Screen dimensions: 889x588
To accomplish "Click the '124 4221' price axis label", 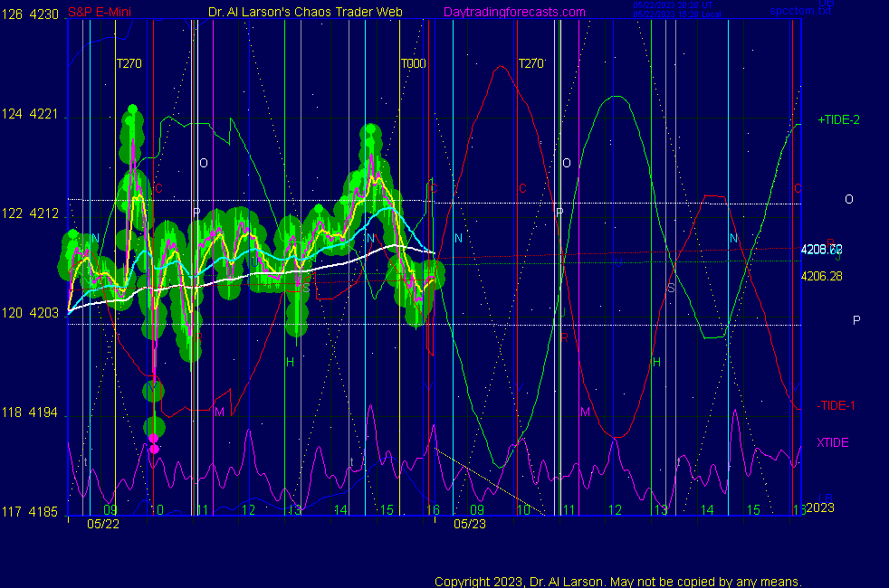I will (30, 114).
